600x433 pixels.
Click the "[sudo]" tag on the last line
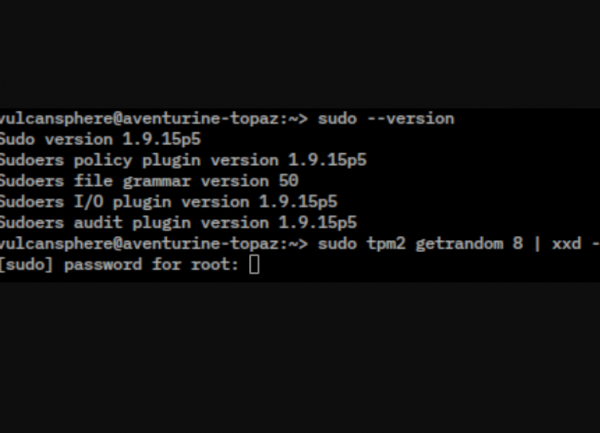point(27,265)
